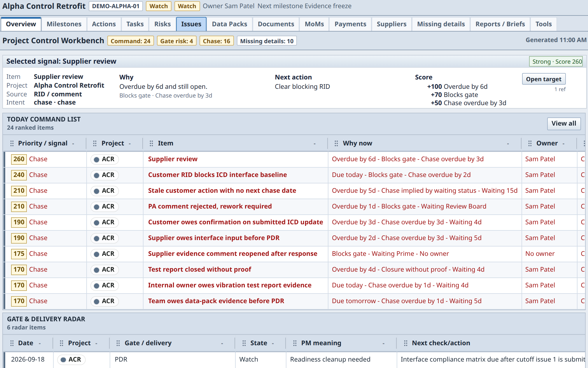
Task: Click the Next check/action column drag handle
Action: pyautogui.click(x=406, y=343)
